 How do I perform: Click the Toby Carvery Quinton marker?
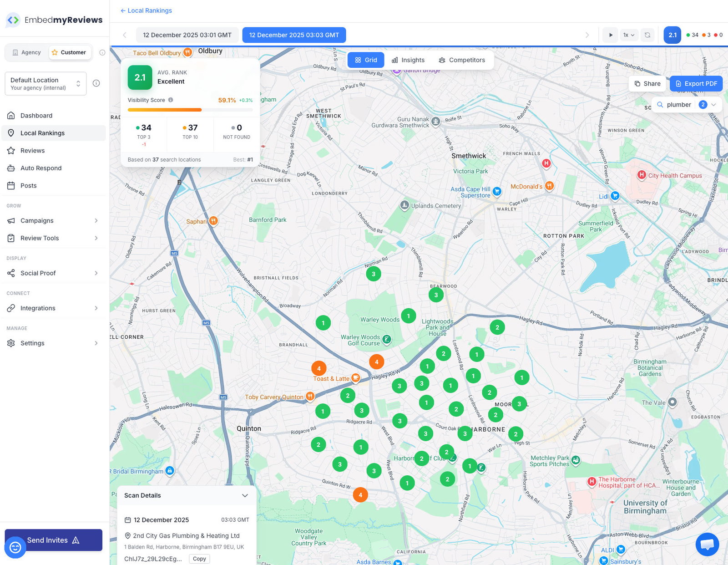tap(310, 397)
